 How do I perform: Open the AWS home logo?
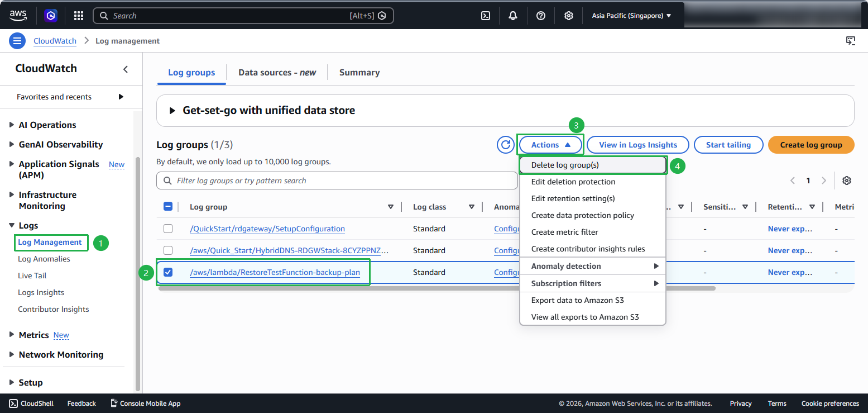[18, 15]
